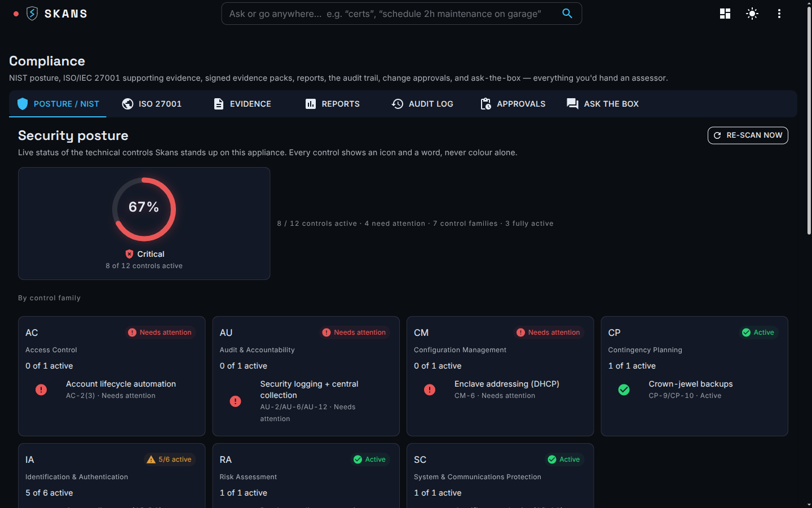
Task: Click the Access Control family label
Action: [x=51, y=350]
